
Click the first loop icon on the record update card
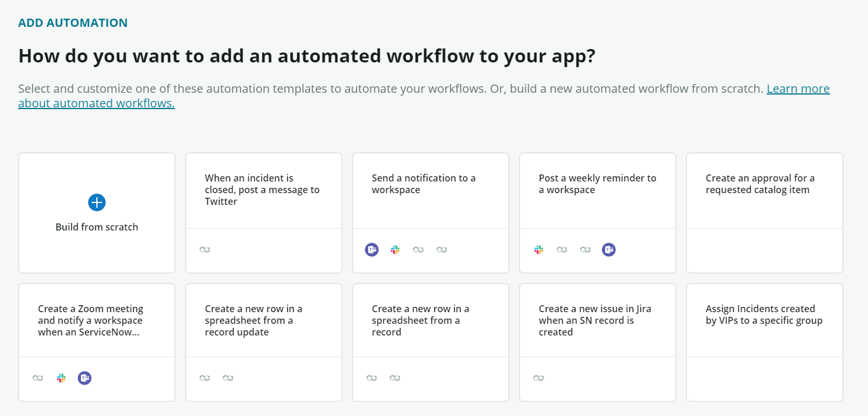(205, 377)
